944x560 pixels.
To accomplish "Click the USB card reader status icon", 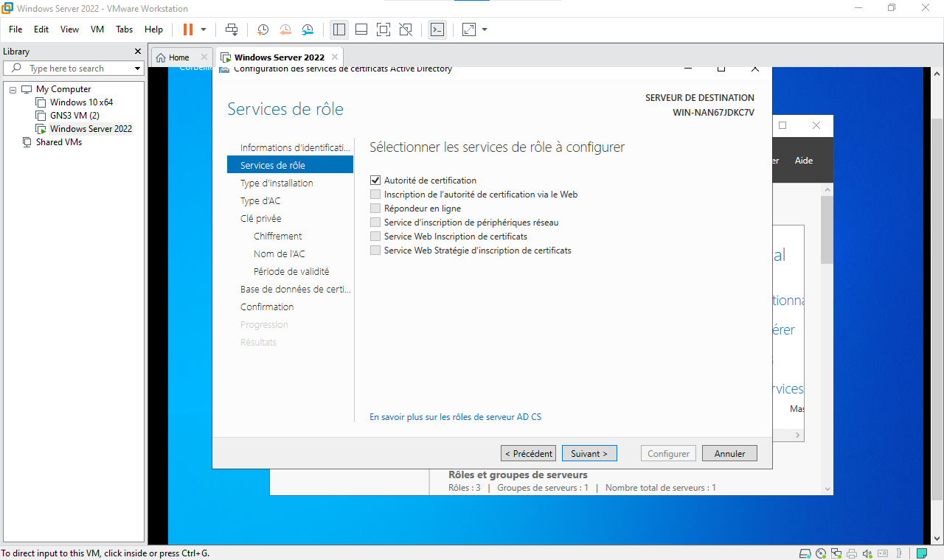I will (884, 553).
